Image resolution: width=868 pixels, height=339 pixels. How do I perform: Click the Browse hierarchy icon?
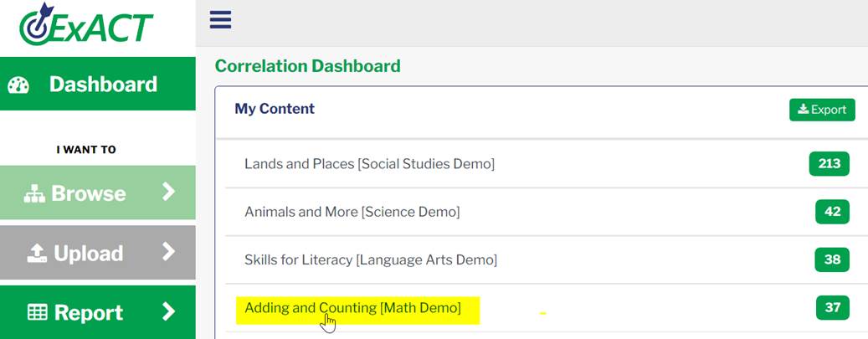click(34, 194)
